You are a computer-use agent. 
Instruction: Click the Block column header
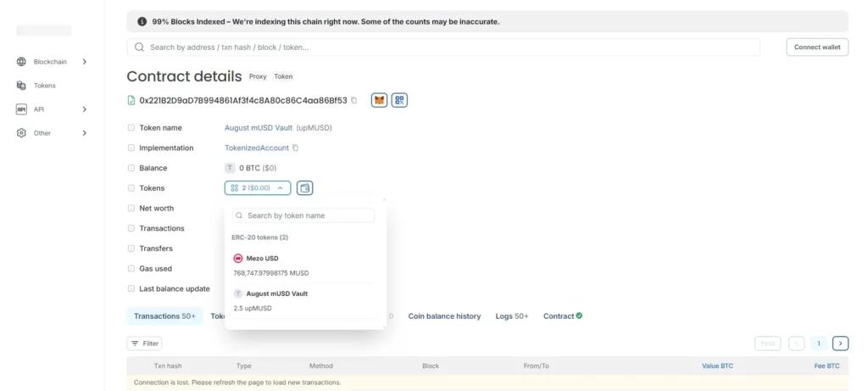pos(431,366)
